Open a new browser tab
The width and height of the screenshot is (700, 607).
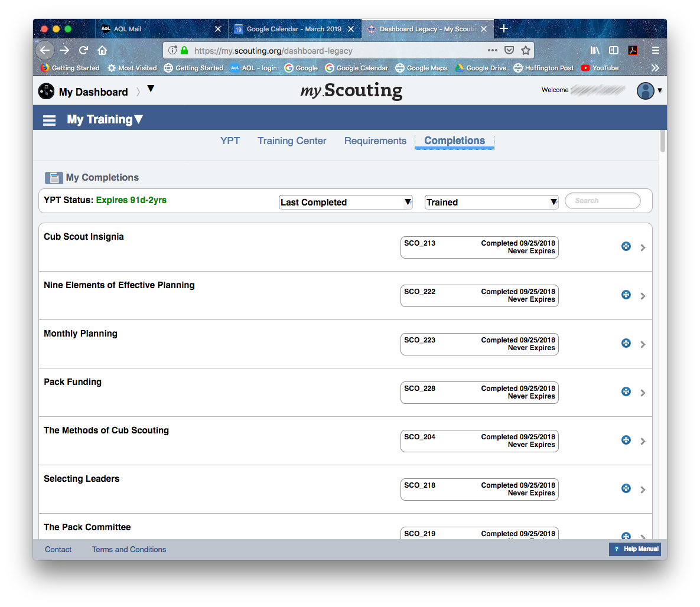point(503,28)
